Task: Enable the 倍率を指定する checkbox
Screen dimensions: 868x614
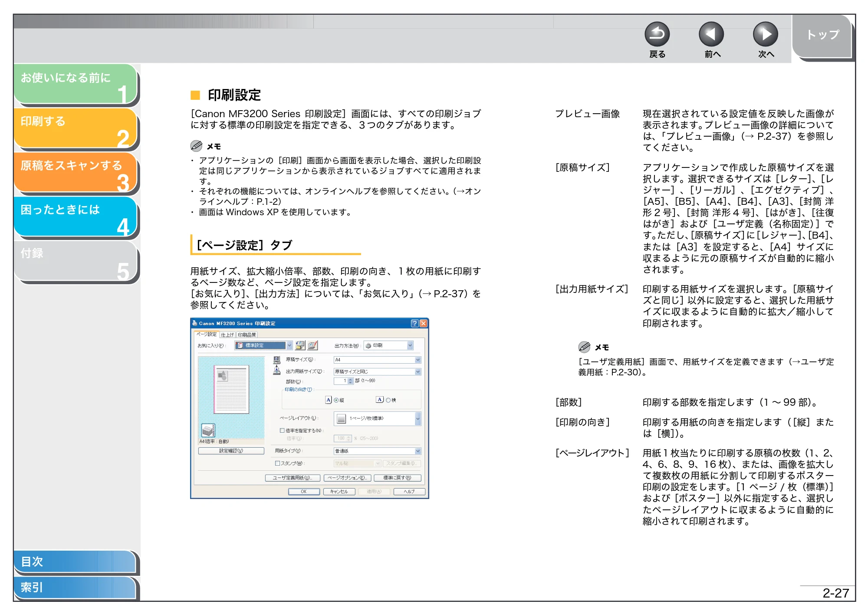Action: pos(282,430)
